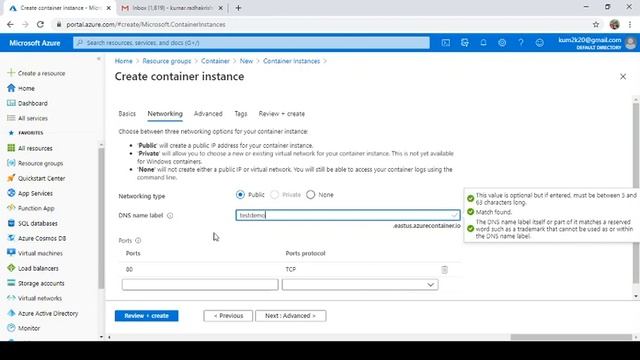Click the Azure search resources box
Image resolution: width=640 pixels, height=360 pixels.
[251, 43]
